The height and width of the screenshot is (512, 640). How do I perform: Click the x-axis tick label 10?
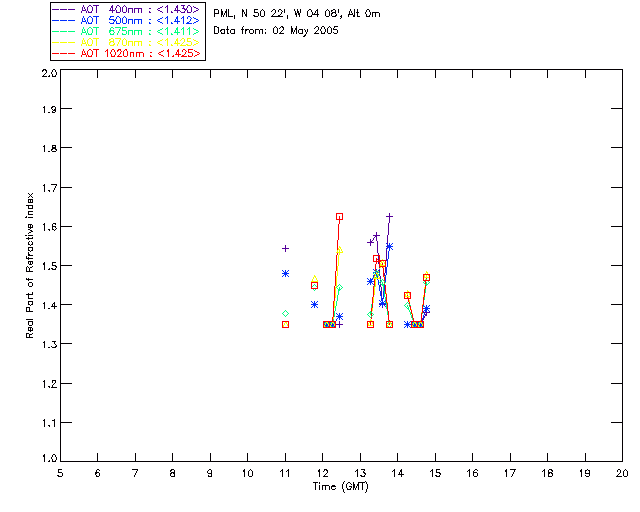(x=248, y=473)
